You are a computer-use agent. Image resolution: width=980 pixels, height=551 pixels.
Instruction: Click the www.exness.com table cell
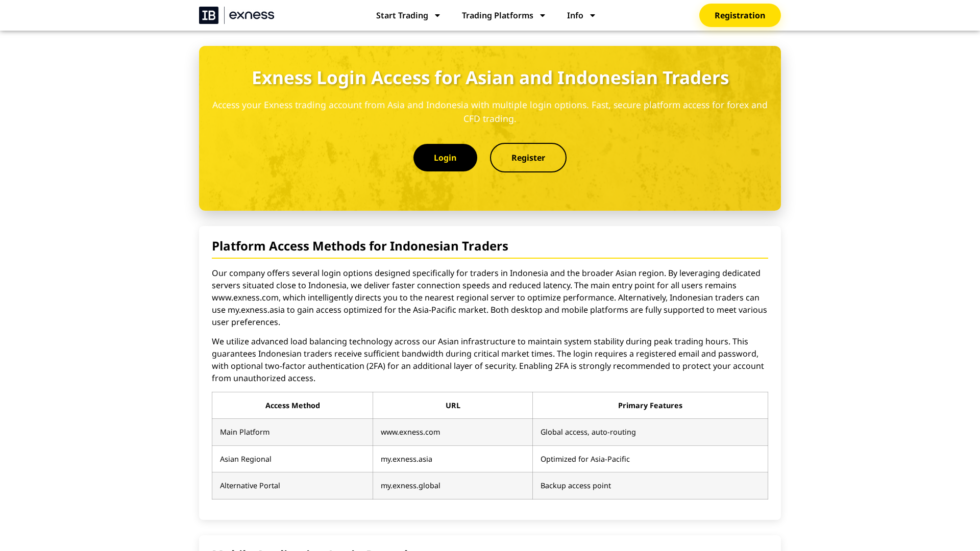click(x=453, y=432)
